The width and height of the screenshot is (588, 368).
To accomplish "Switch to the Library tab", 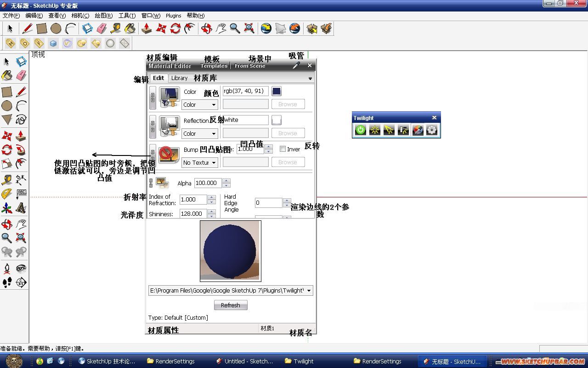I will click(179, 78).
